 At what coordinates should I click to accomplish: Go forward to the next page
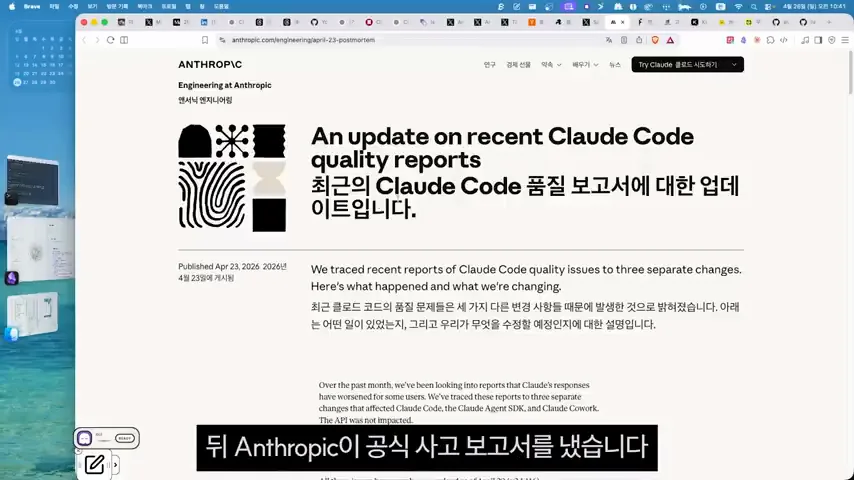point(97,40)
